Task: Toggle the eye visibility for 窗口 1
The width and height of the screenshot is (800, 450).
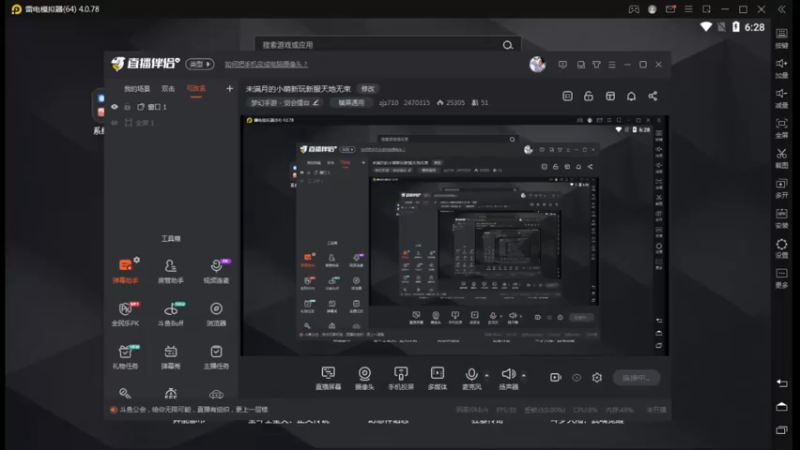Action: [x=114, y=107]
